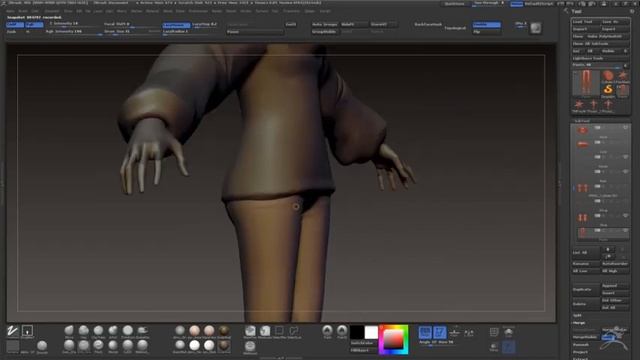The image size is (640, 360).
Task: Select the ClayTubes brush sphere
Action: 98,330
